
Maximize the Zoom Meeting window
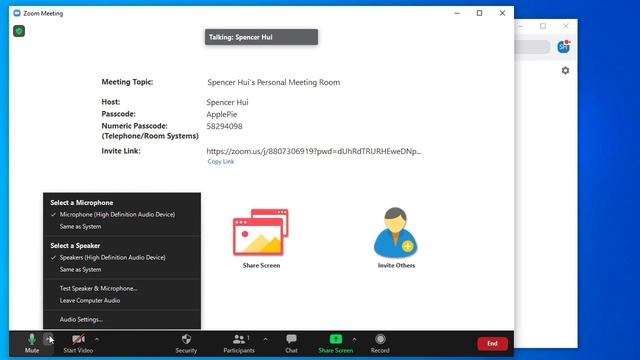point(479,13)
